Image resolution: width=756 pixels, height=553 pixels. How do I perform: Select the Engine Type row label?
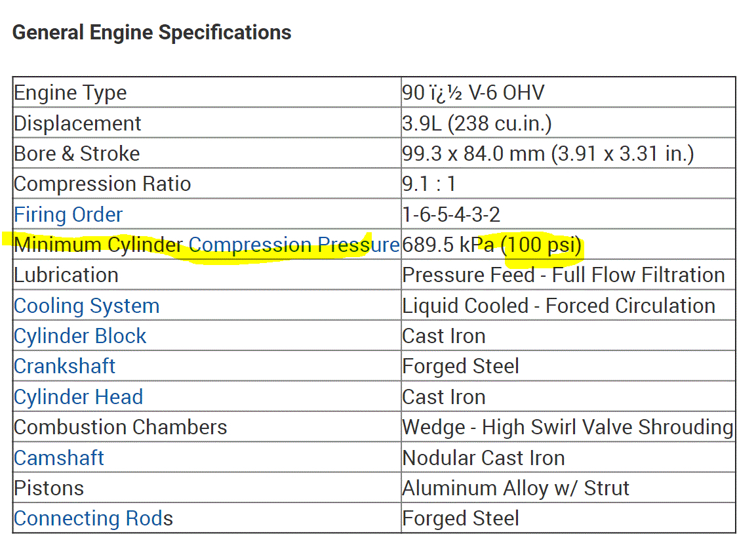click(70, 92)
